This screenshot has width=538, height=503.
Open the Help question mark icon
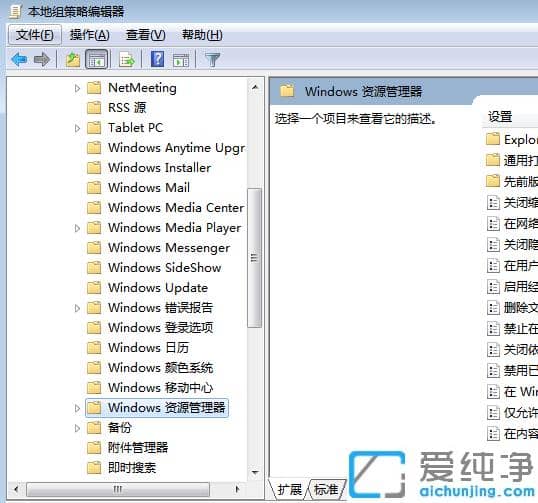[157, 59]
